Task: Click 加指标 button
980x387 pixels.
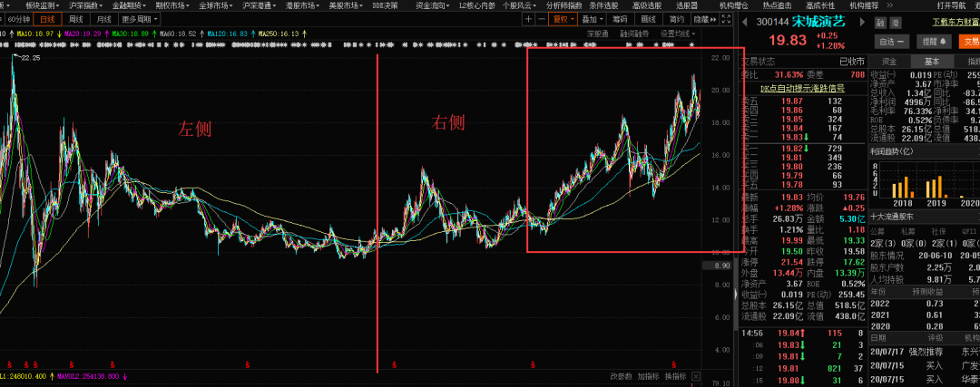Action: 649,376
